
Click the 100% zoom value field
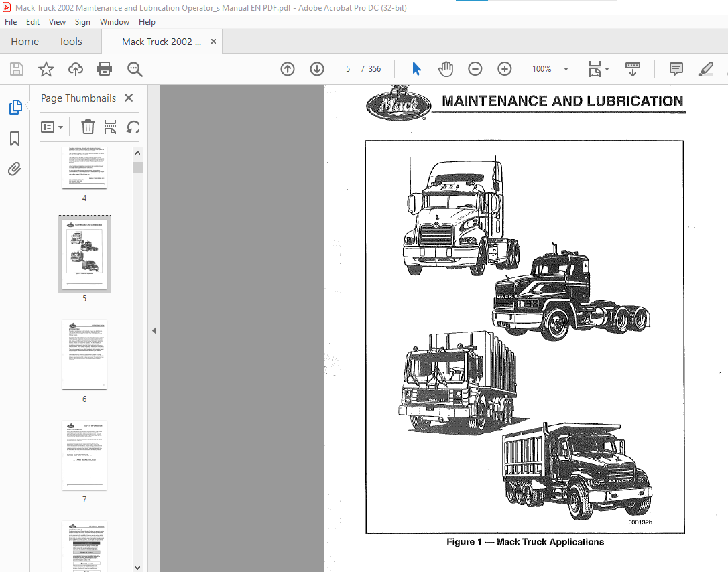[x=542, y=69]
